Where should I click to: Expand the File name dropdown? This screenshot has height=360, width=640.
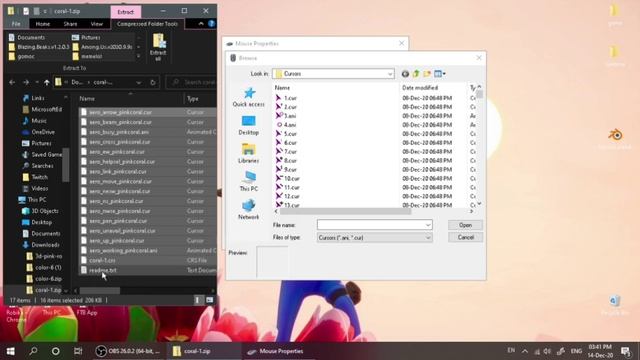point(427,225)
